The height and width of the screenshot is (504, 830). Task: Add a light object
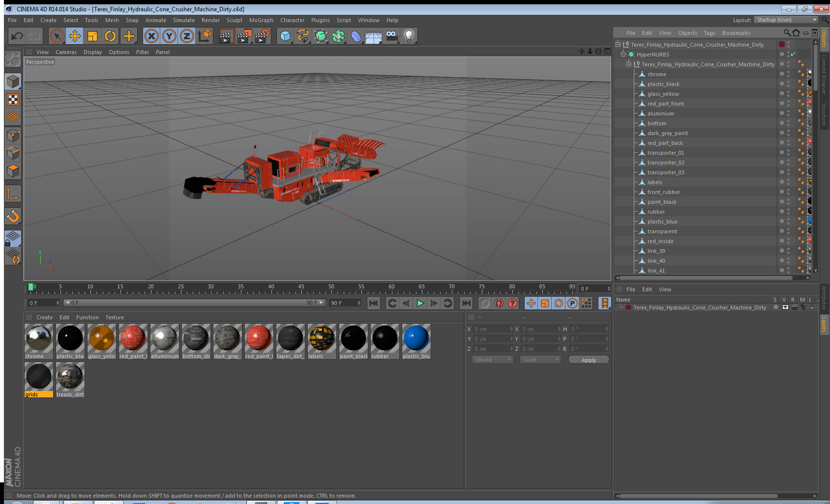pyautogui.click(x=409, y=36)
